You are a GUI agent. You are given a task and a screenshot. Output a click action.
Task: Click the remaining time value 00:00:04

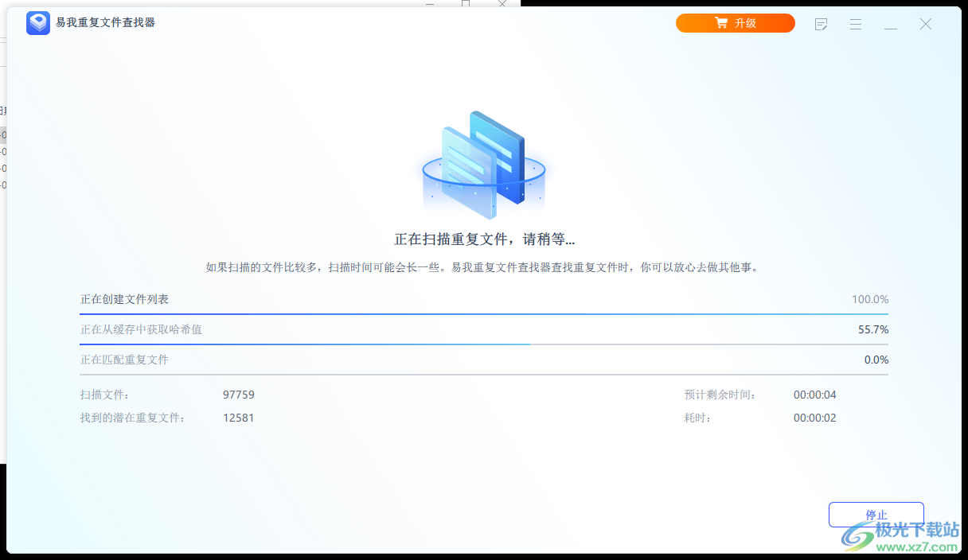coord(815,395)
